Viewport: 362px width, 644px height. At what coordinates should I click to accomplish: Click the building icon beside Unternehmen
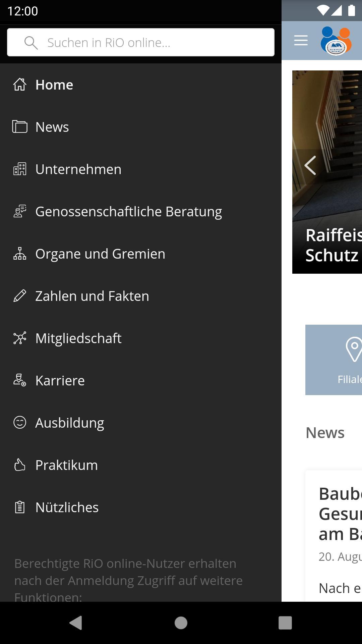(x=20, y=169)
